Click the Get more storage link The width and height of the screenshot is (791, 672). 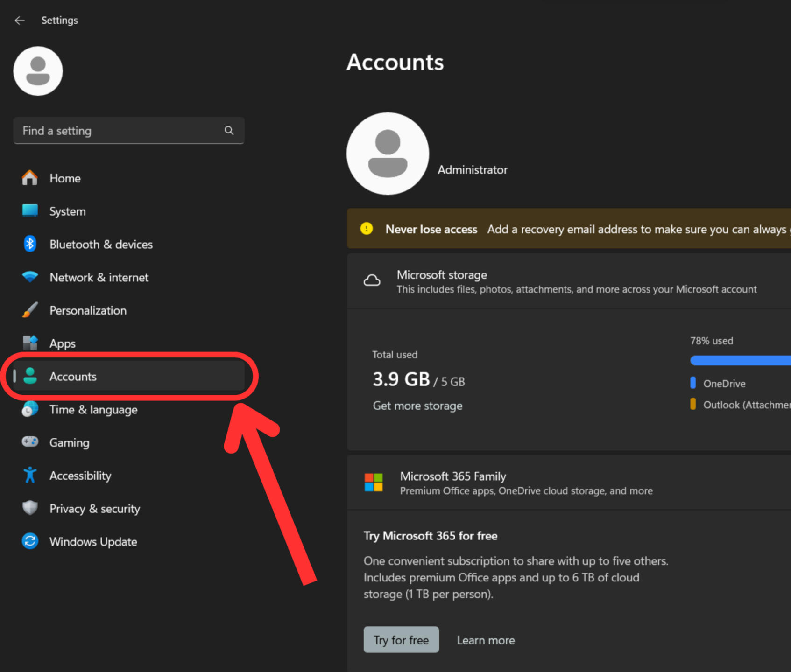[x=417, y=406]
